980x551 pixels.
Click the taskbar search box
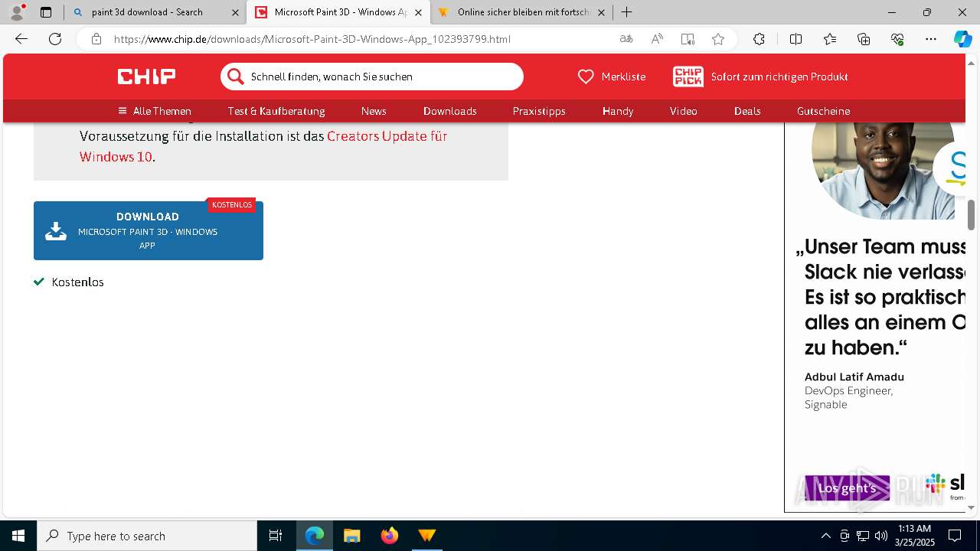click(147, 536)
